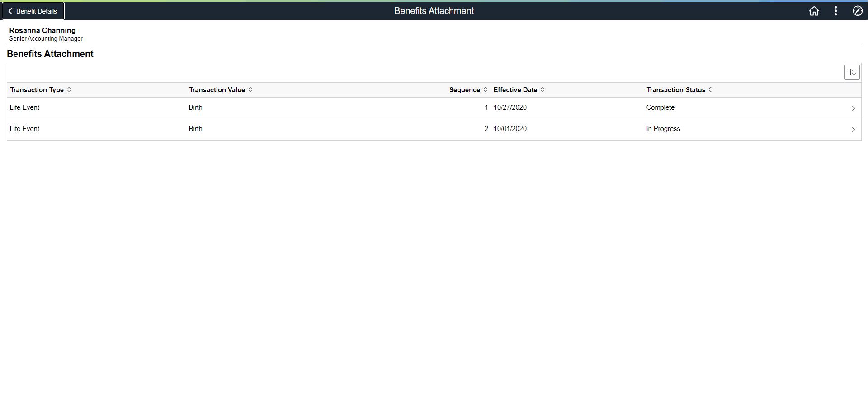Click the Transaction Value column header

[217, 89]
